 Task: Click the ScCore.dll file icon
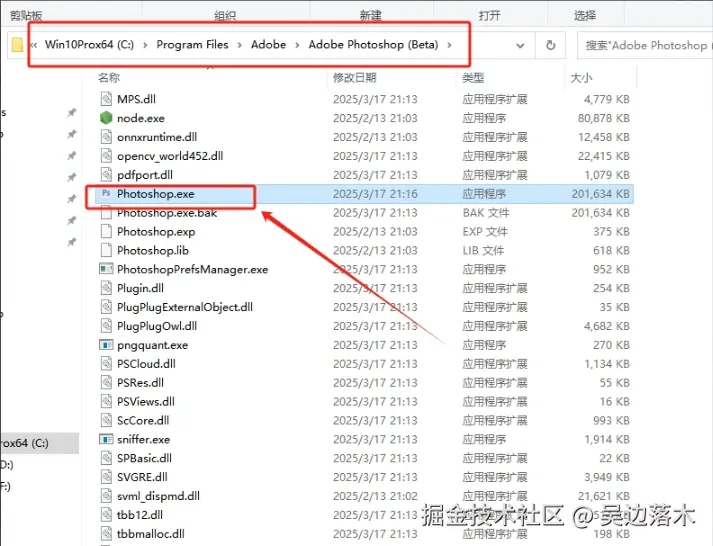(x=106, y=420)
